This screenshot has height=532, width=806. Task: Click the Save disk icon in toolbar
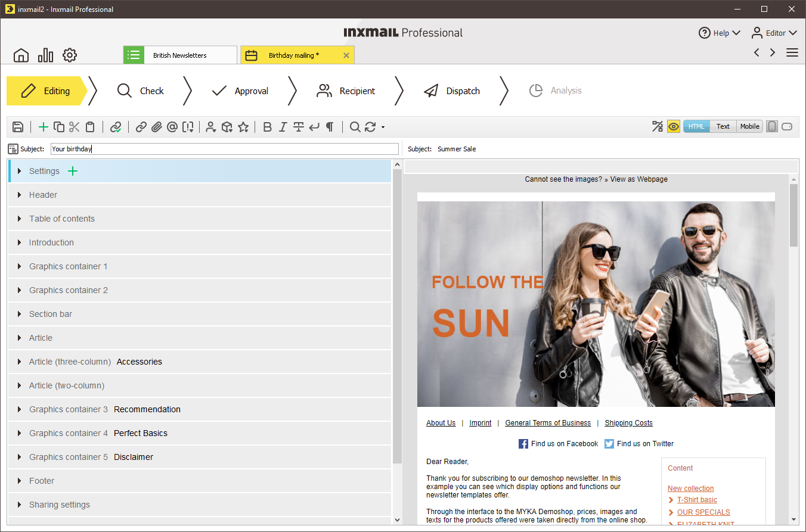(x=18, y=127)
